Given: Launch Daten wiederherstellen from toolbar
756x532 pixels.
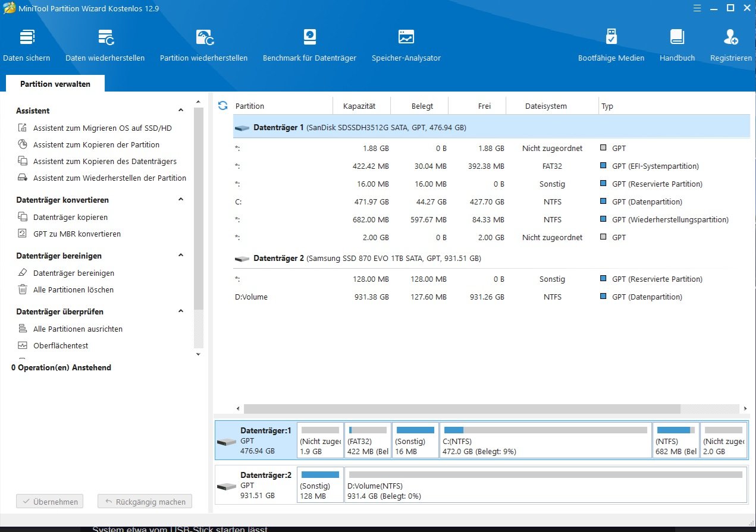Looking at the screenshot, I should coord(105,45).
